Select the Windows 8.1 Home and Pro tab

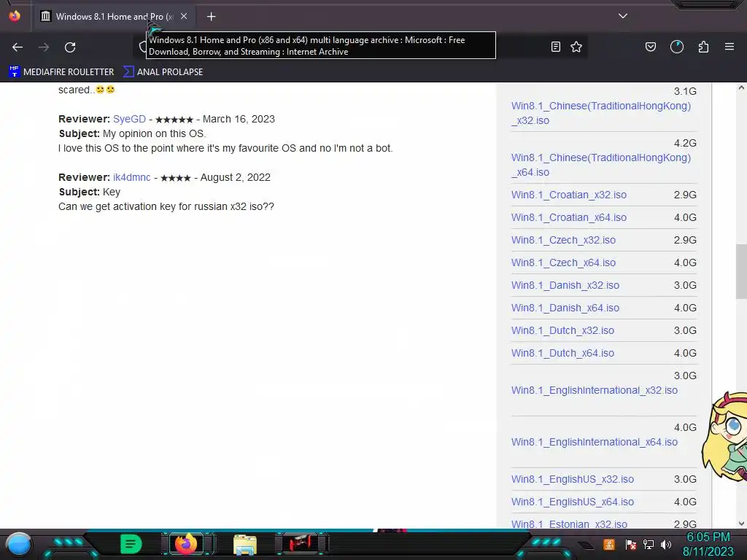click(114, 17)
